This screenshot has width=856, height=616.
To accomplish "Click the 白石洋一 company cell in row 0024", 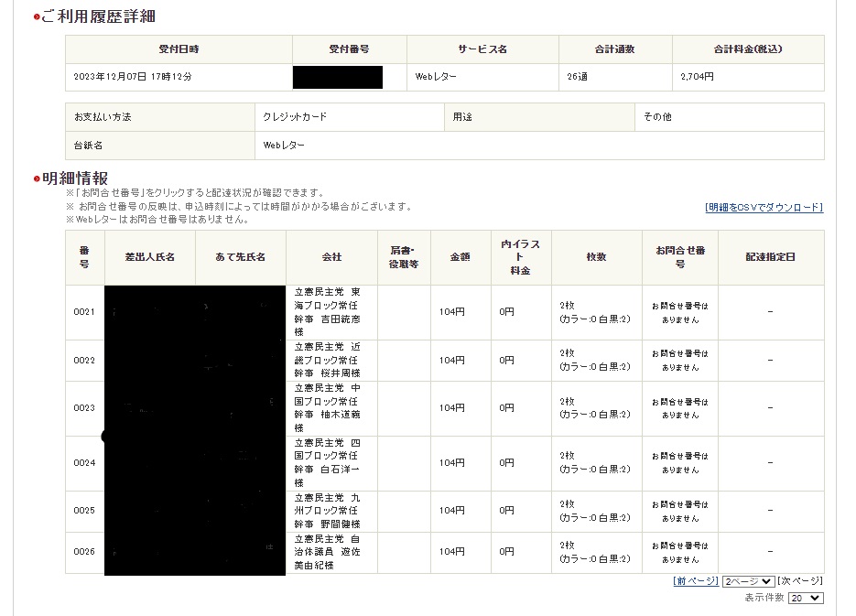I will [331, 463].
